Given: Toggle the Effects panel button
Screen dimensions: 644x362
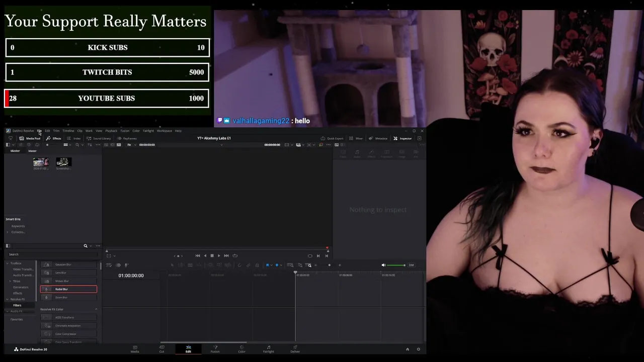Looking at the screenshot, I should 54,138.
